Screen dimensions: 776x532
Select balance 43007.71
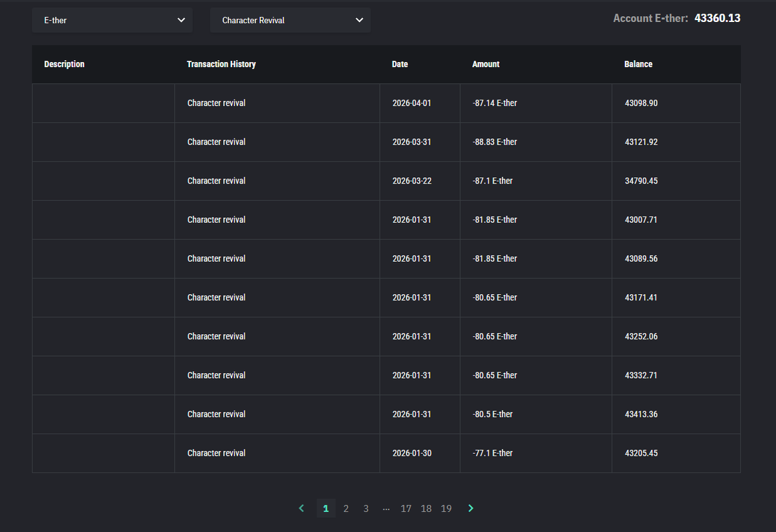coord(641,220)
